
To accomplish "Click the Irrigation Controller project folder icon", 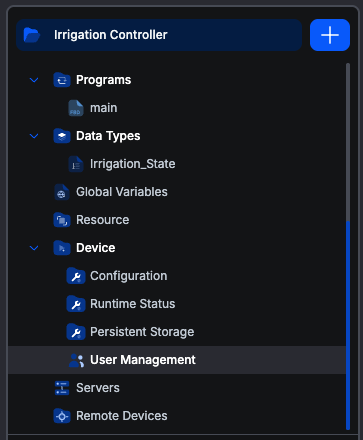I will [32, 35].
